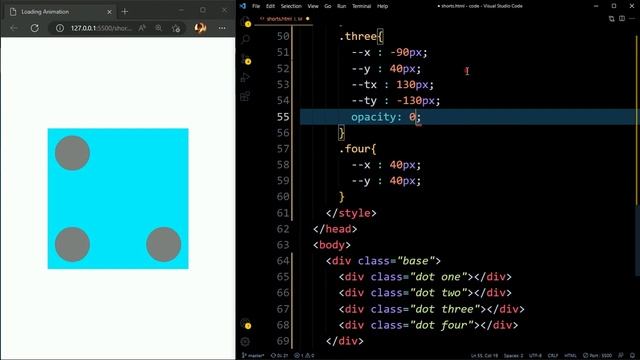Open the browser profile avatar
Screen dimensions: 640x360
click(x=200, y=28)
